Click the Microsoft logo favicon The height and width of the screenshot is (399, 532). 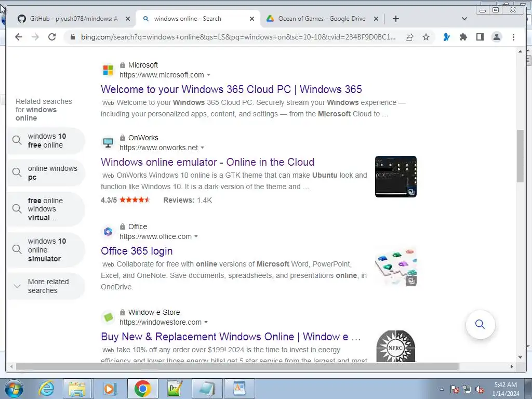108,70
